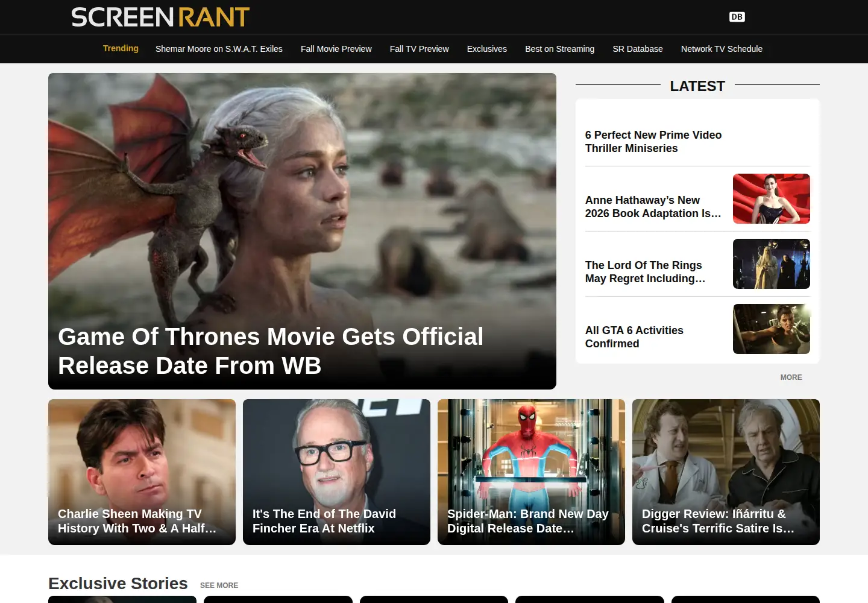Open Spider-Man: Brand New Day card
Image resolution: width=868 pixels, height=603 pixels.
[531, 472]
